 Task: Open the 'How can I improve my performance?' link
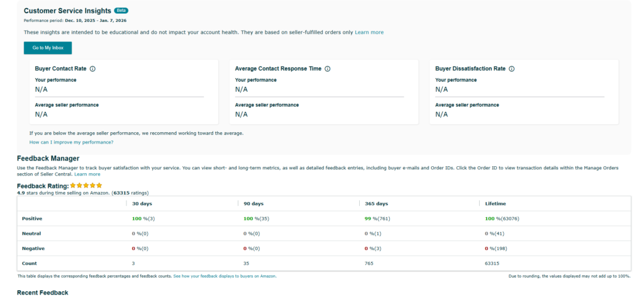pyautogui.click(x=71, y=142)
